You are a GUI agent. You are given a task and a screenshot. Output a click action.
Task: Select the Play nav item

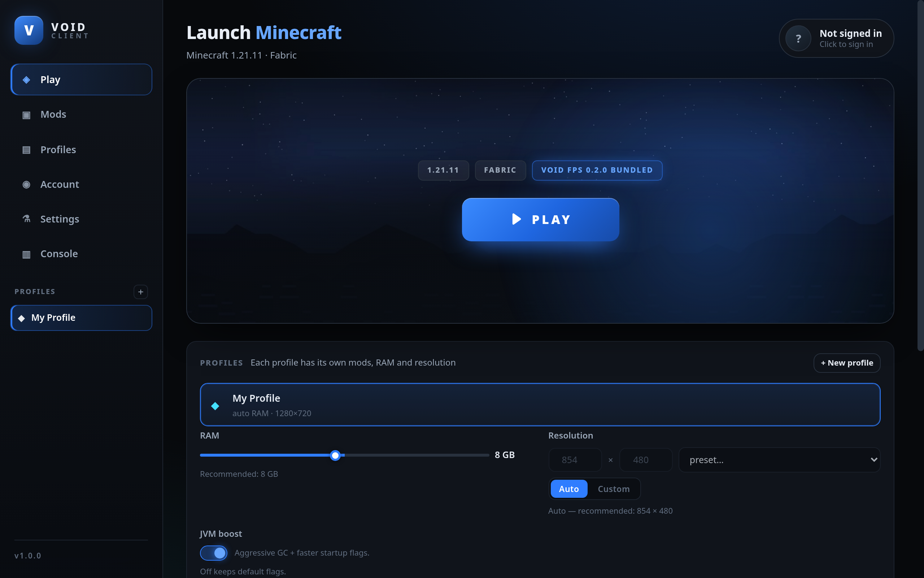pyautogui.click(x=81, y=79)
